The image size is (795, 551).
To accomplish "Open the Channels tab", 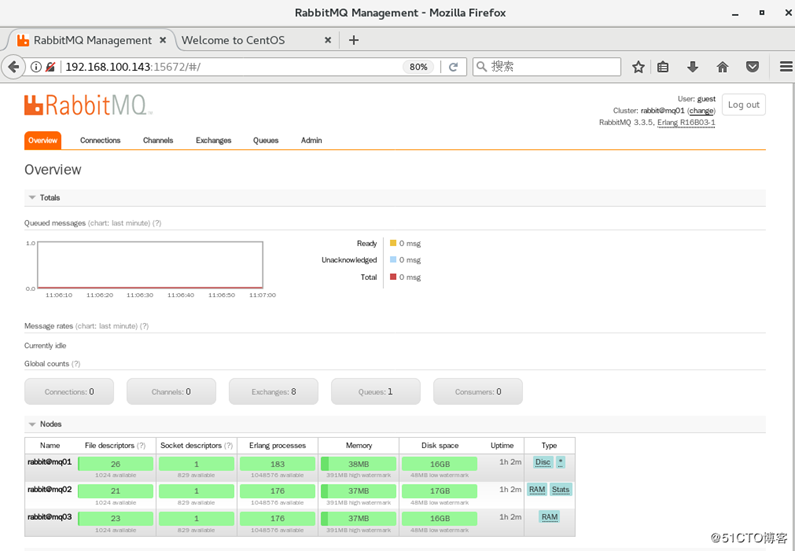I will coord(158,140).
